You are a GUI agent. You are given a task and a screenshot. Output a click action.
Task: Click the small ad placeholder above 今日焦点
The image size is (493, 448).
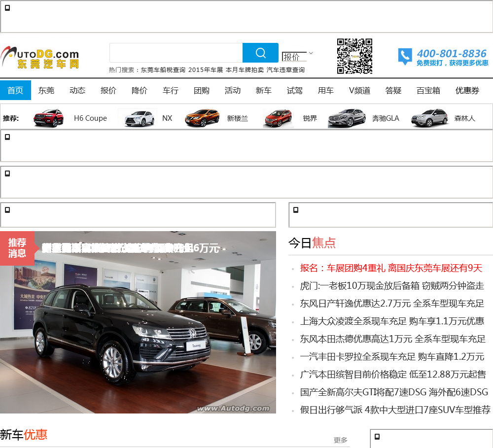(390, 215)
